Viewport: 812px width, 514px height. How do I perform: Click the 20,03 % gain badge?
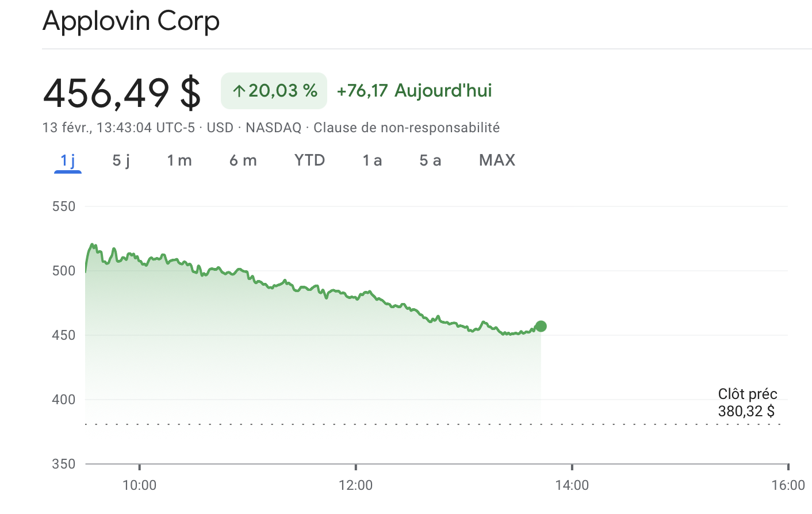pyautogui.click(x=274, y=91)
